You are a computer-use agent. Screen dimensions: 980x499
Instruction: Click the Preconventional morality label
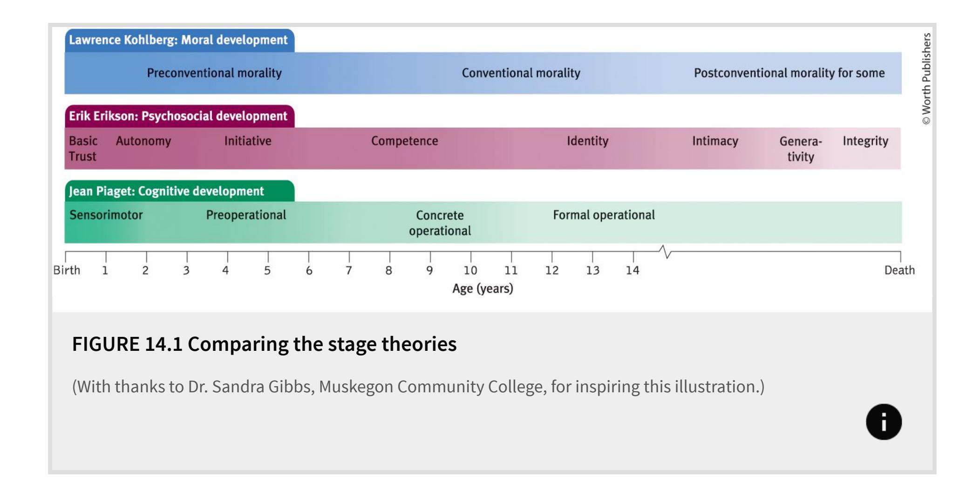214,73
